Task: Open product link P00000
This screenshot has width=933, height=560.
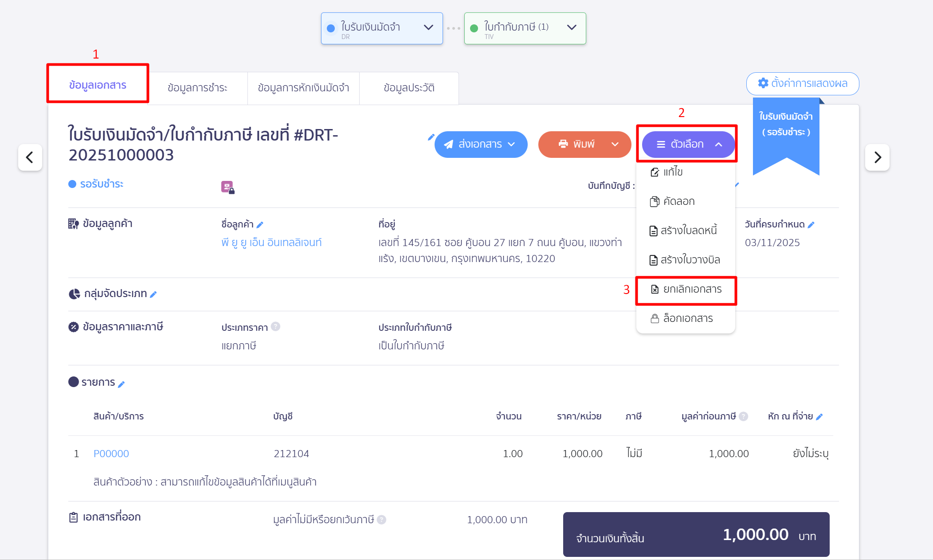Action: (x=111, y=453)
